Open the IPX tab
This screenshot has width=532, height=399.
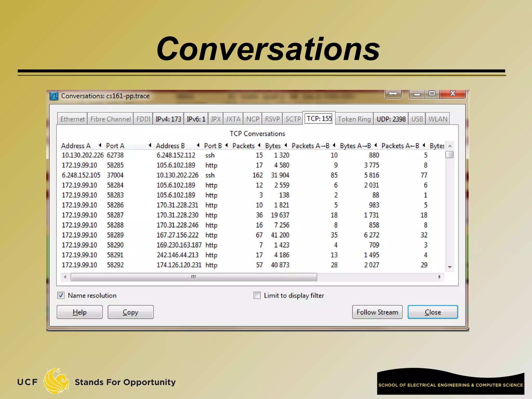216,119
